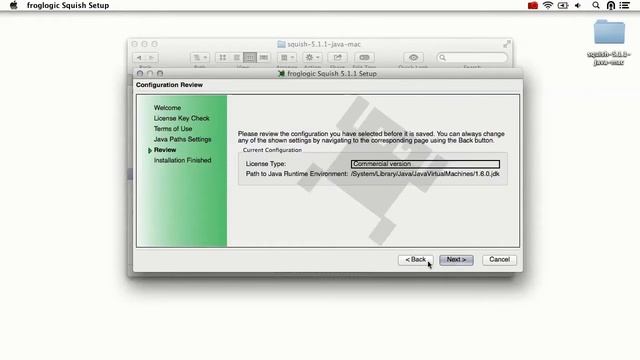Image resolution: width=640 pixels, height=360 pixels.
Task: Click the red recording icon in menu bar
Action: coord(533,5)
